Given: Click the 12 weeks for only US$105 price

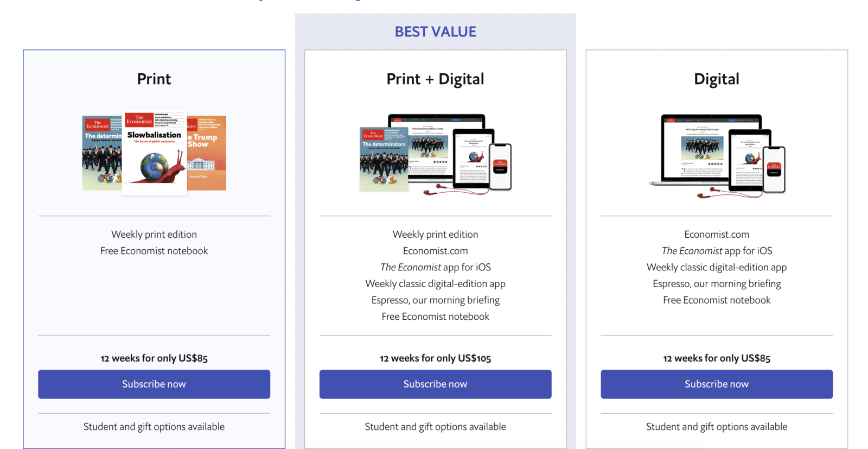Looking at the screenshot, I should [x=435, y=358].
